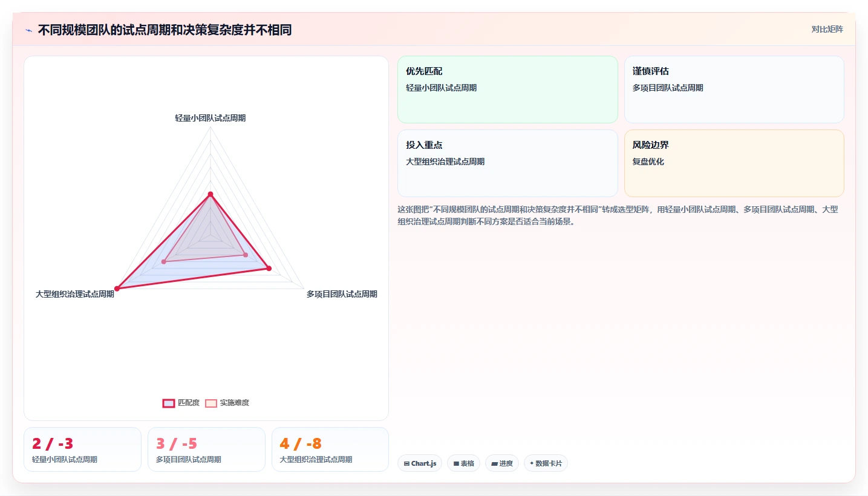This screenshot has width=868, height=496.
Task: Click the 表格 tag
Action: click(x=464, y=463)
